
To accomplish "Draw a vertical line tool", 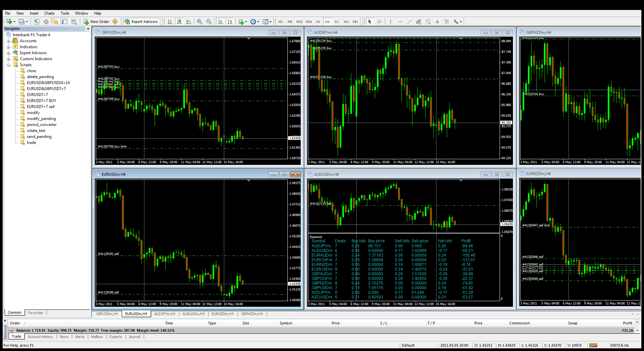I will (x=391, y=22).
